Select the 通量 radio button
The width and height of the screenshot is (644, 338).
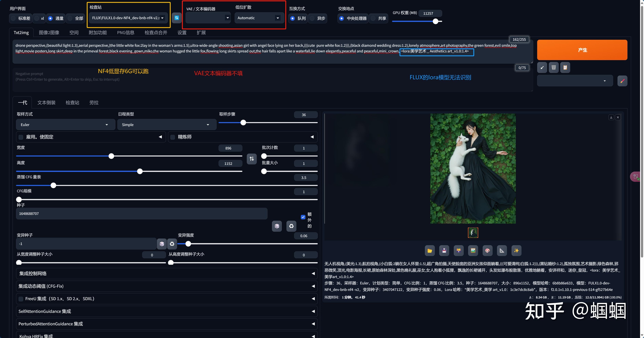point(50,18)
